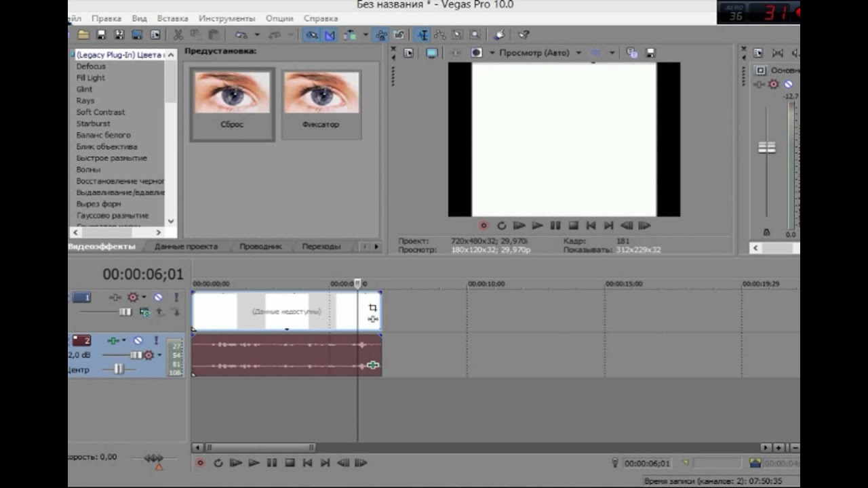Image resolution: width=868 pixels, height=488 pixels.
Task: Open Track FX gear on video track 1
Action: tap(133, 297)
